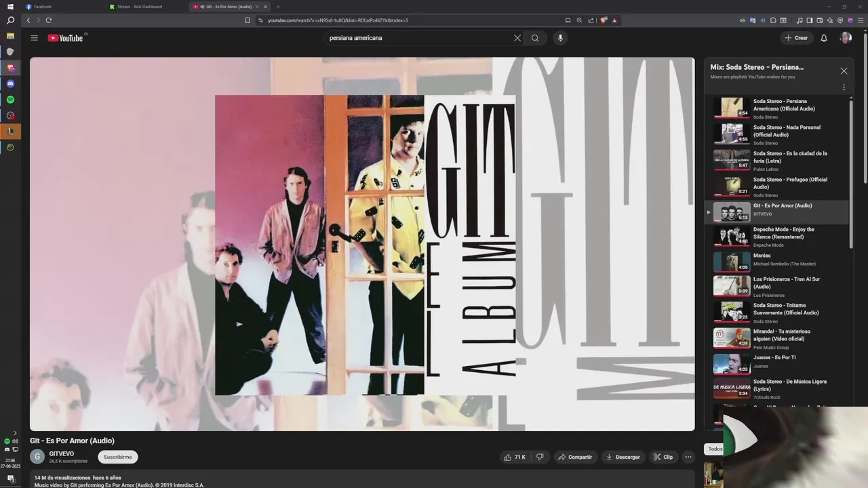Open the browser main hamburger menu
This screenshot has width=868, height=488.
(859, 20)
